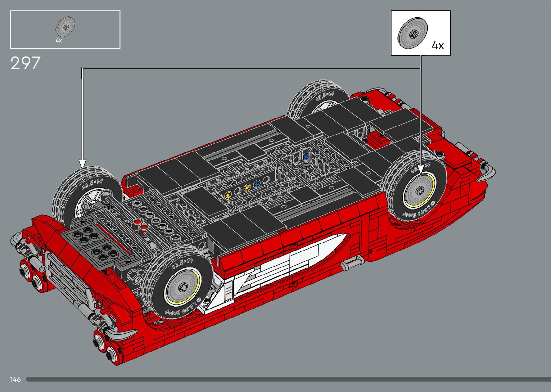Click the arrowhead pointing at the left wheel
The width and height of the screenshot is (551, 392).
pyautogui.click(x=82, y=164)
